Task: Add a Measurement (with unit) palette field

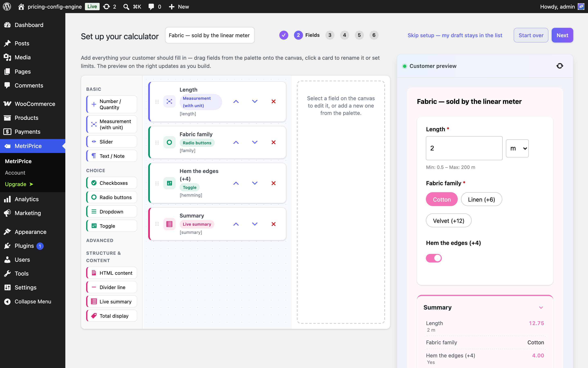Action: 112,124
